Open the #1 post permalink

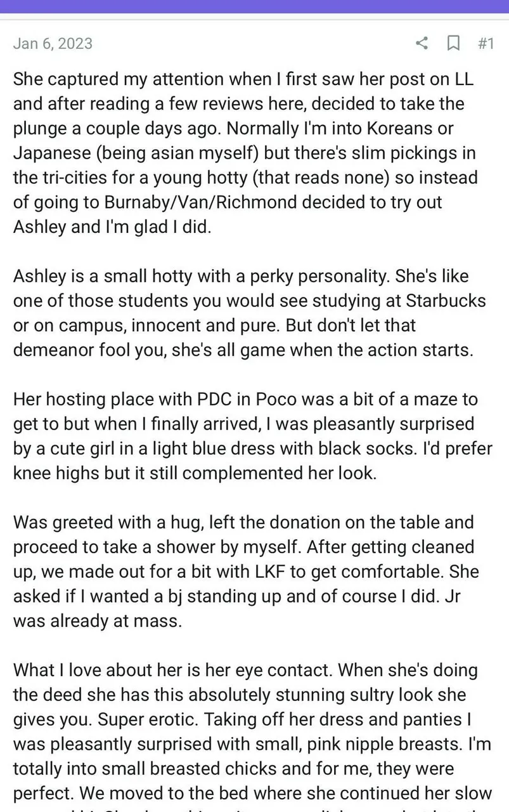pyautogui.click(x=485, y=43)
